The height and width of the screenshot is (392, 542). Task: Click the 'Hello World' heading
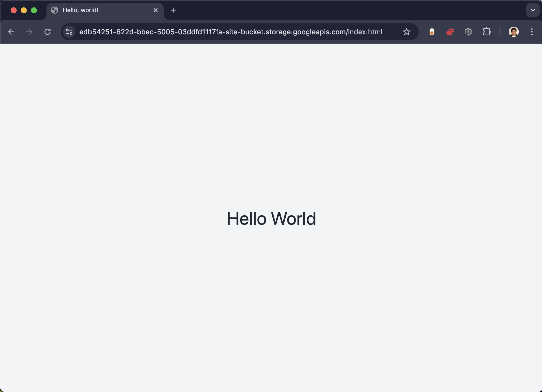coord(271,218)
